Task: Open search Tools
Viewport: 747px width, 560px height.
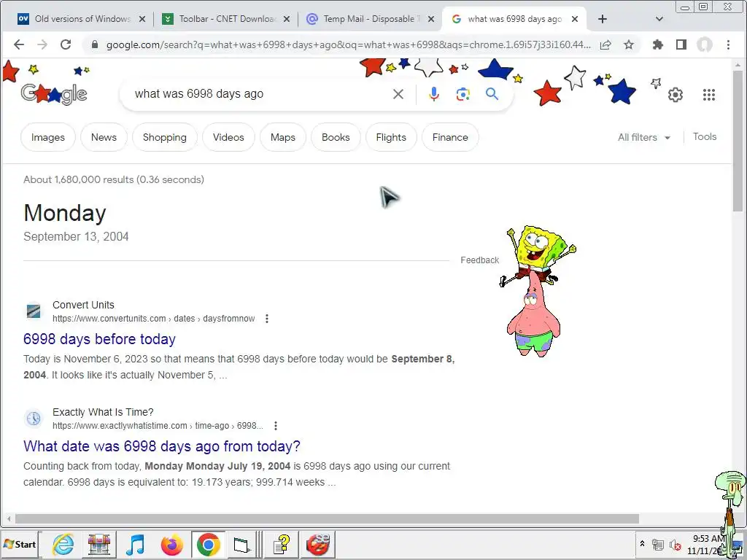Action: (705, 136)
